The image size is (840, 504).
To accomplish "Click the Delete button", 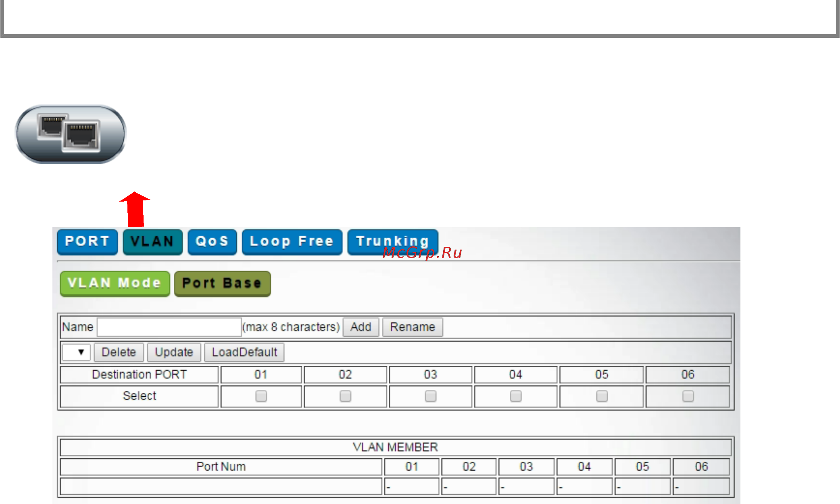I will click(119, 352).
